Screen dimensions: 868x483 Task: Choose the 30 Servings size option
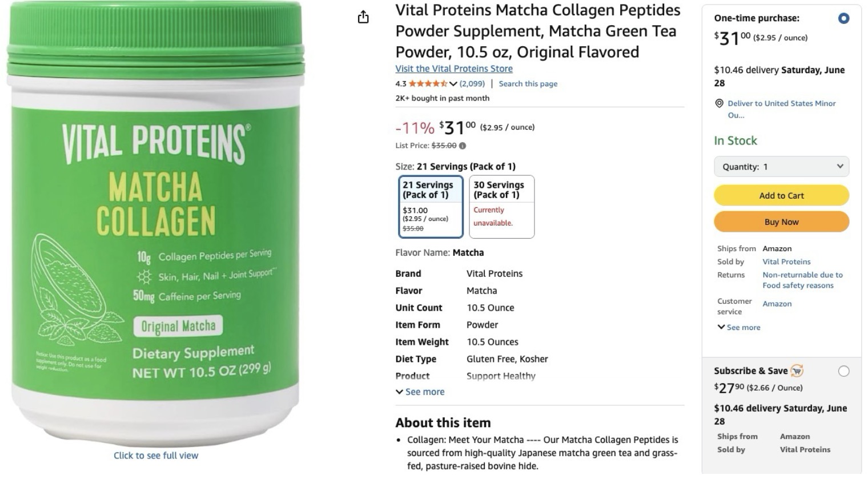pos(502,206)
